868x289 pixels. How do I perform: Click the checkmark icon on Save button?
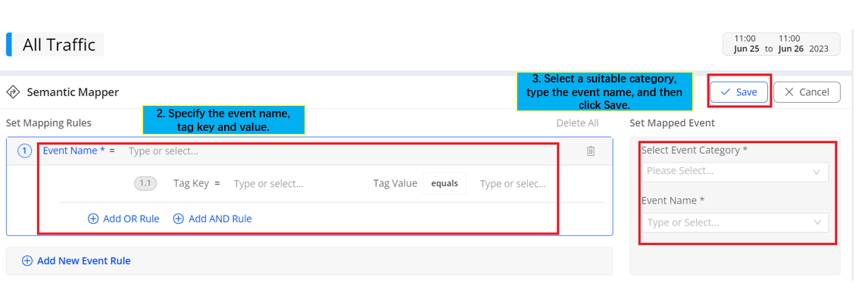pyautogui.click(x=726, y=92)
